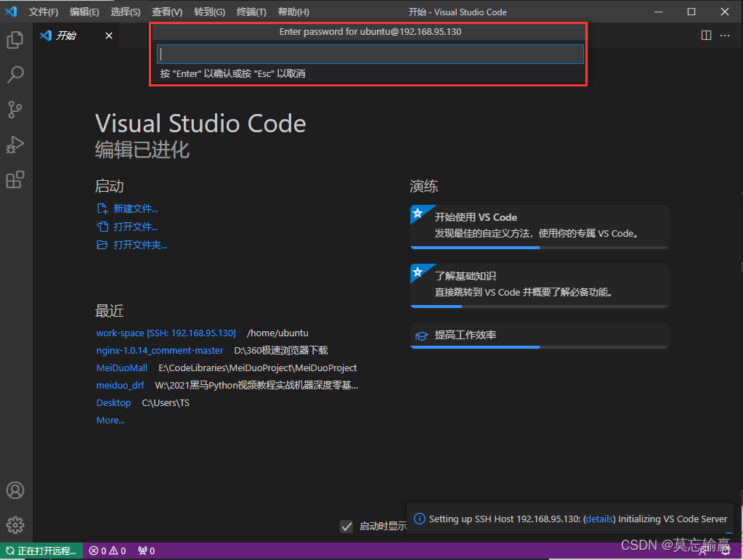
Task: Open the 选择(S) menu
Action: pyautogui.click(x=126, y=12)
